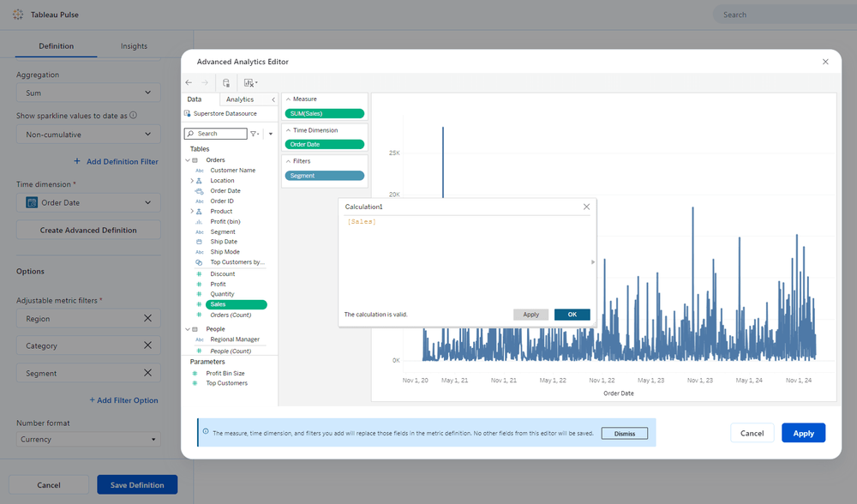Collapse the Measure shelf
The height and width of the screenshot is (504, 857).
(x=289, y=99)
